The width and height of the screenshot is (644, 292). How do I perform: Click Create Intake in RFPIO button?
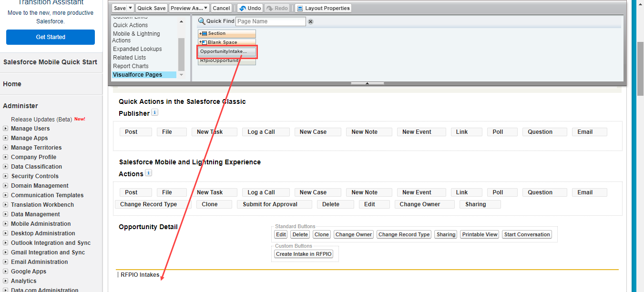tap(304, 254)
